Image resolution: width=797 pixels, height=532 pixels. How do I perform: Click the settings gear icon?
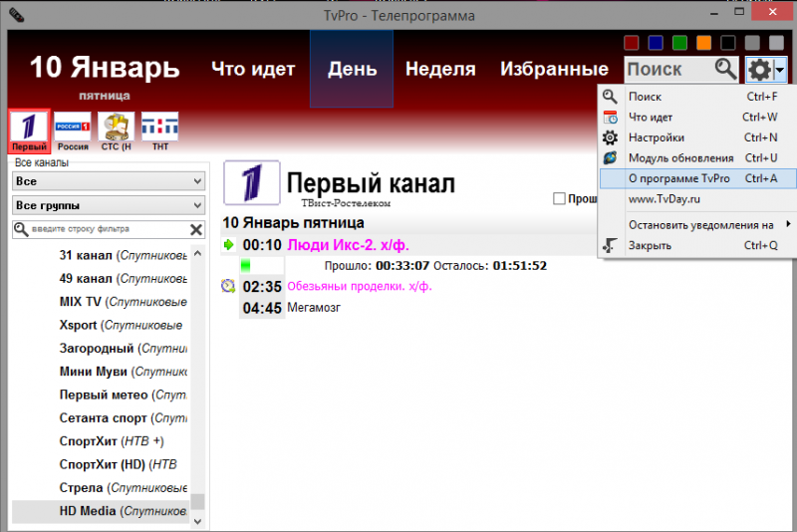tap(759, 70)
